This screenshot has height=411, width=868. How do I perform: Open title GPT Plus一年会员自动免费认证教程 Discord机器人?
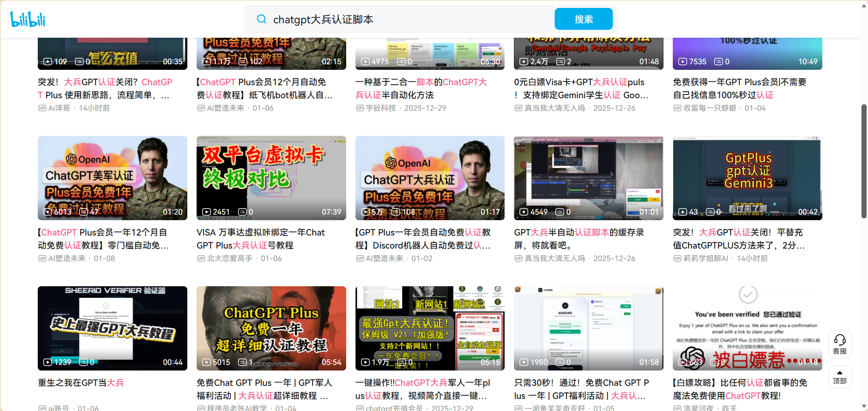pos(423,239)
